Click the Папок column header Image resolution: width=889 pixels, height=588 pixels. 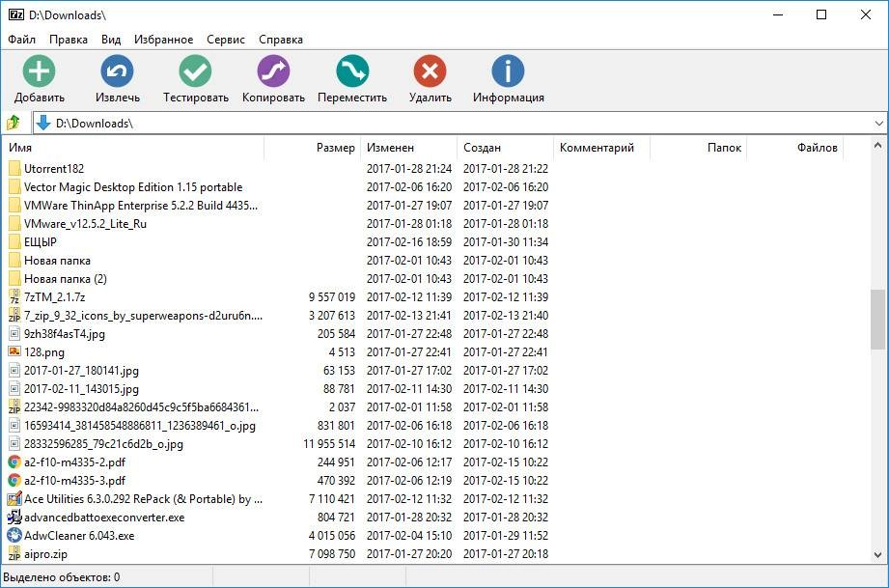[699, 148]
